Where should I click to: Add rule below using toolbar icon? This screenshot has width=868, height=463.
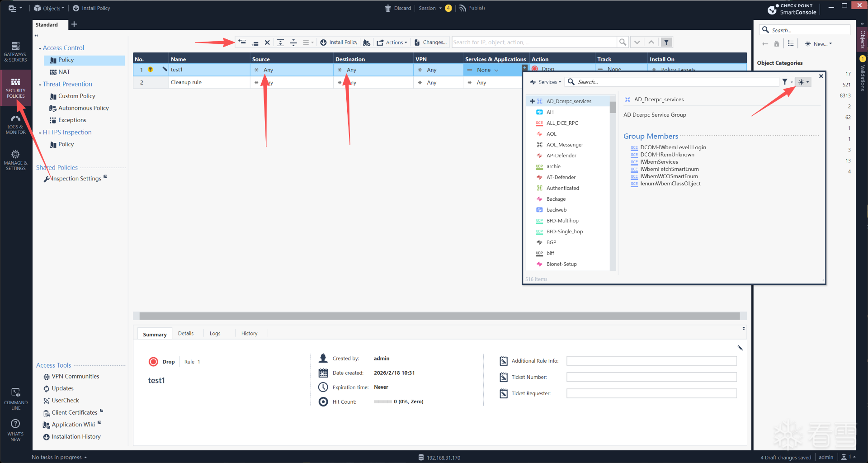point(255,43)
